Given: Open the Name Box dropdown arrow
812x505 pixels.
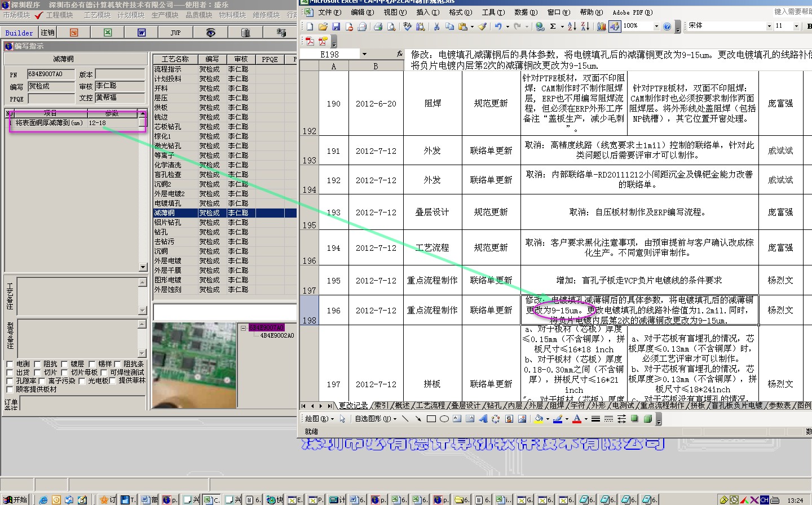Looking at the screenshot, I should (364, 54).
